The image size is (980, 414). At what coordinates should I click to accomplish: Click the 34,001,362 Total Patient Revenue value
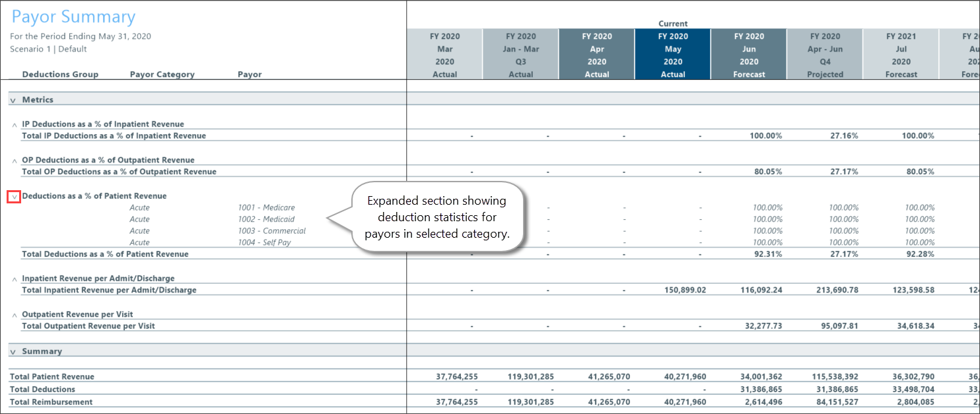point(761,377)
